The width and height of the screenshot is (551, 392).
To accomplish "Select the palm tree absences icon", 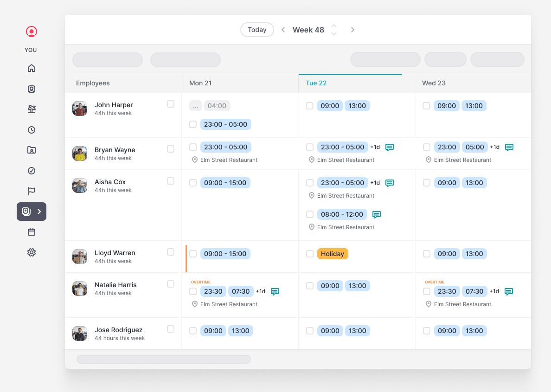I will coord(31,109).
